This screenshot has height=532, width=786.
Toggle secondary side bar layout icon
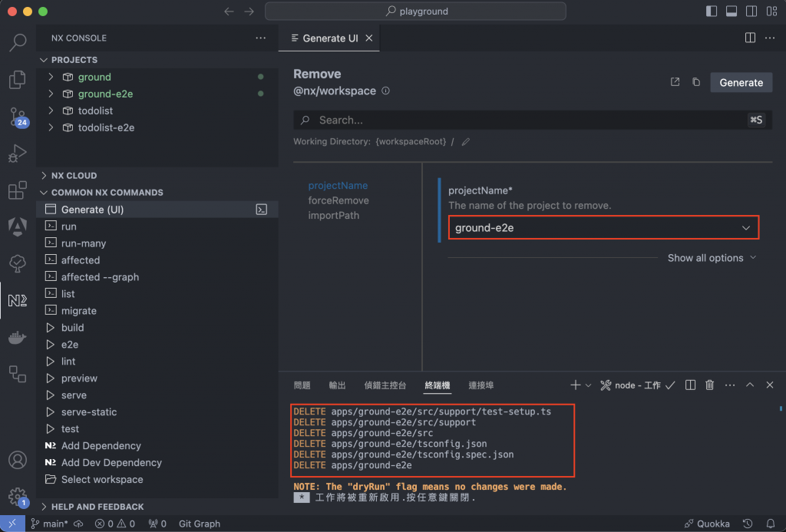tap(751, 11)
